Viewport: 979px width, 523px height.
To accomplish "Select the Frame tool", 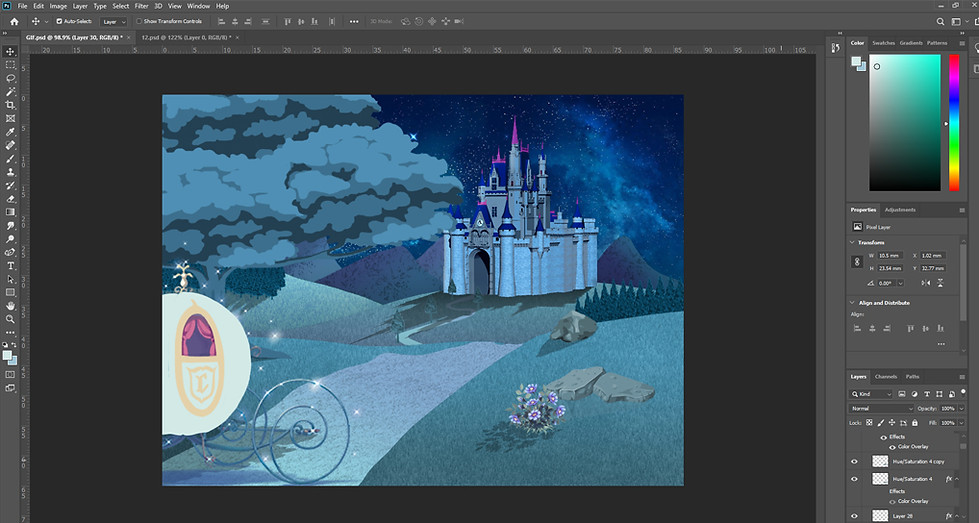I will [x=10, y=119].
